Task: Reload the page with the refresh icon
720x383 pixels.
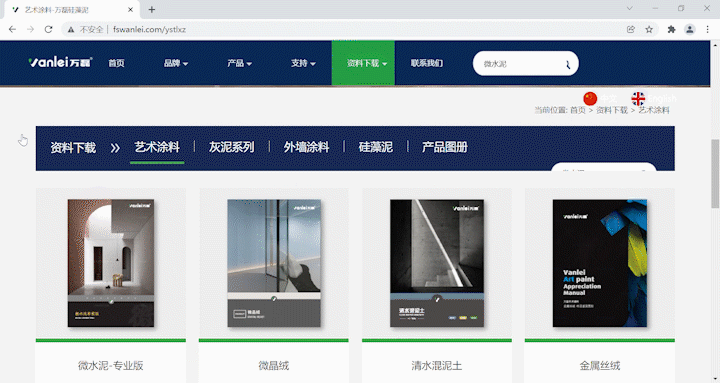Action: [48, 29]
